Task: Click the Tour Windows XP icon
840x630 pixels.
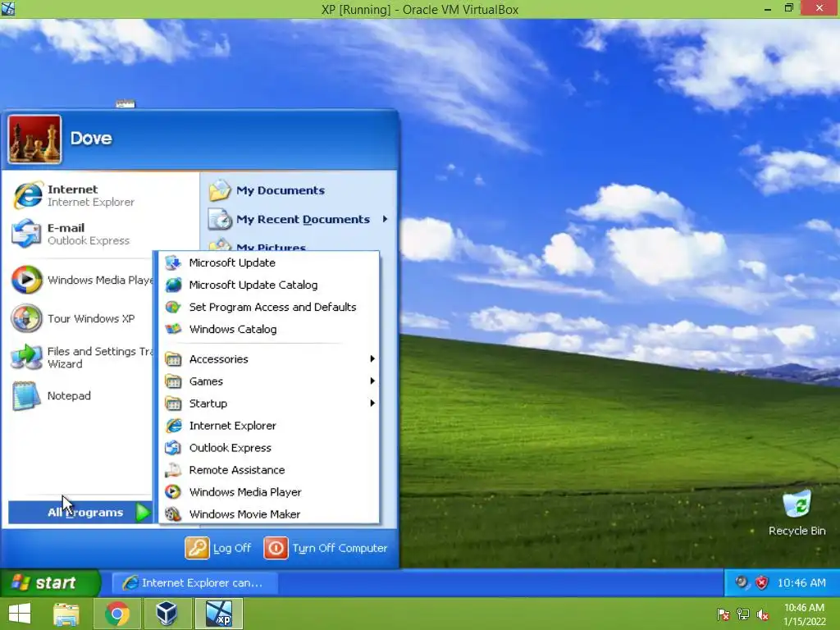Action: point(27,318)
